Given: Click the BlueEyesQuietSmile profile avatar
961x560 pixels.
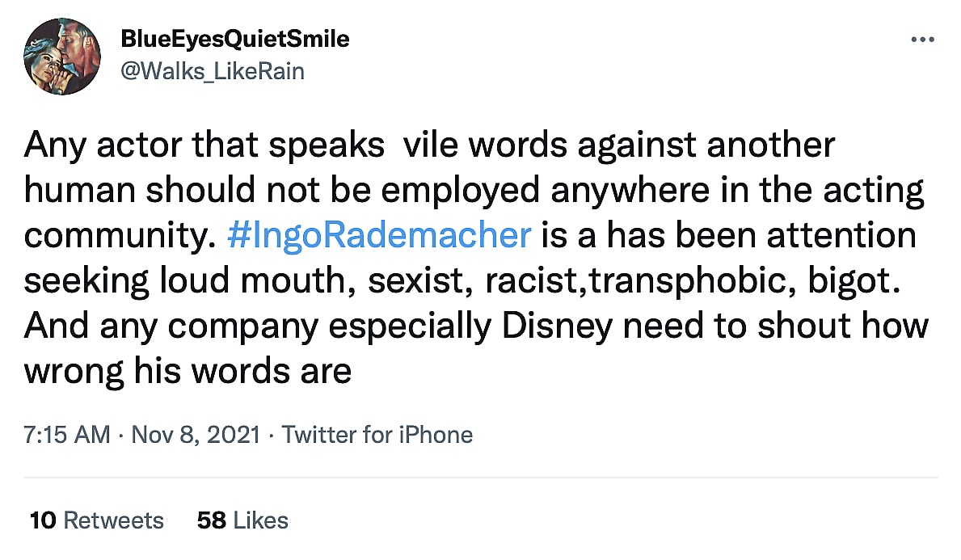Looking at the screenshot, I should click(x=63, y=57).
